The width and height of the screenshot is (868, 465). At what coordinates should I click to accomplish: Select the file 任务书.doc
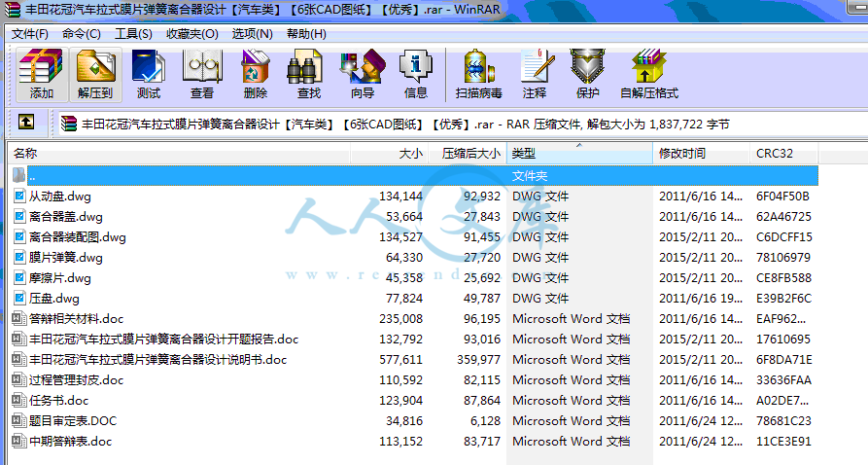point(58,400)
